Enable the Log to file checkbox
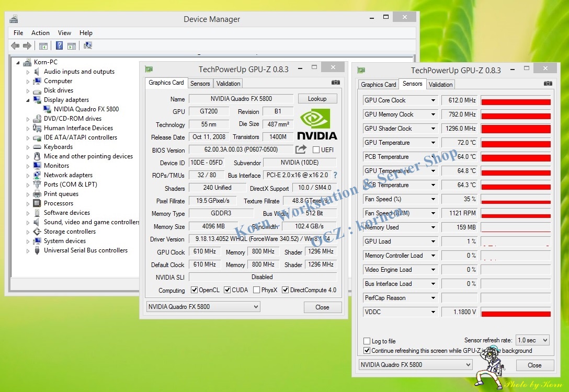Image resolution: width=569 pixels, height=392 pixels. [367, 341]
